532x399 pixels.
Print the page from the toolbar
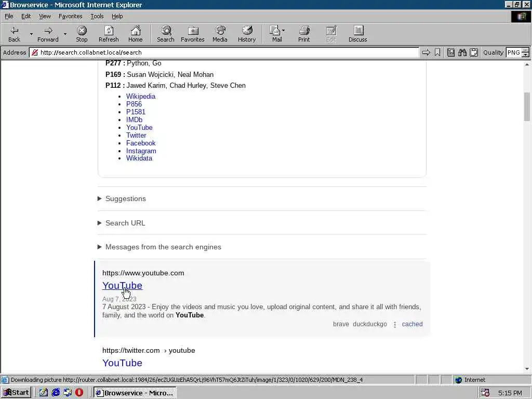click(304, 34)
